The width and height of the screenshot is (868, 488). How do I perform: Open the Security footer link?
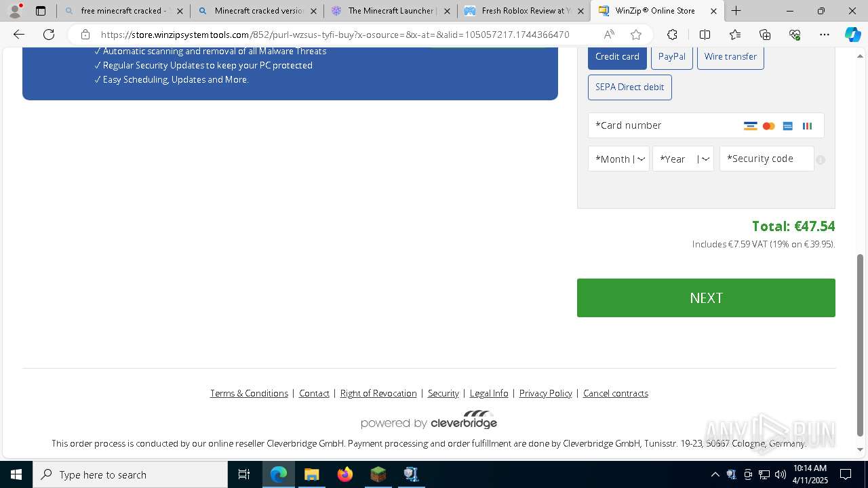pos(443,393)
